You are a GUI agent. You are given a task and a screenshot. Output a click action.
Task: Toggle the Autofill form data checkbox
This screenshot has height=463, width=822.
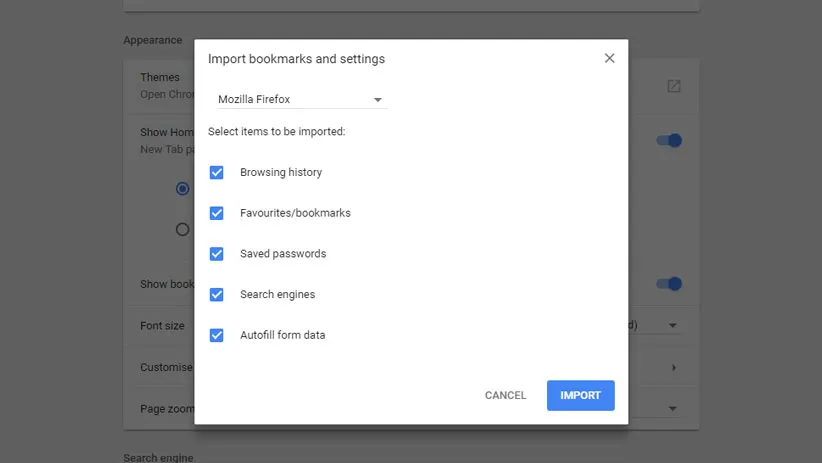216,335
